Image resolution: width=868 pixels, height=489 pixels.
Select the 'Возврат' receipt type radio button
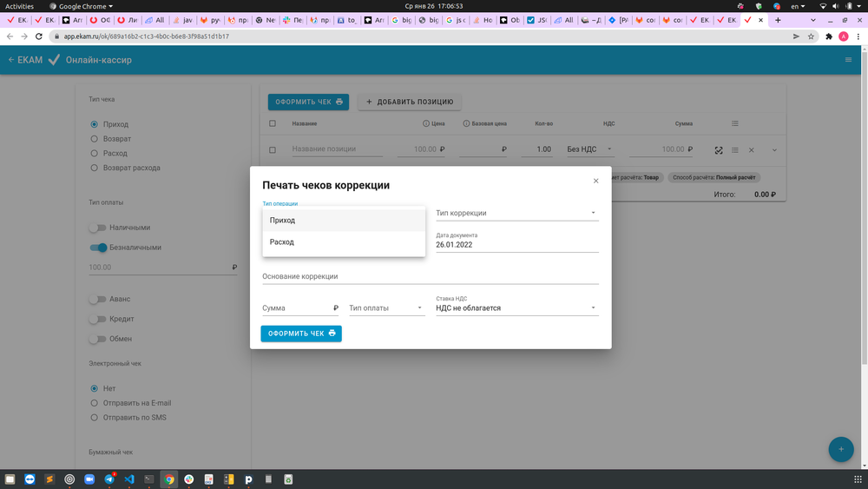coord(94,139)
